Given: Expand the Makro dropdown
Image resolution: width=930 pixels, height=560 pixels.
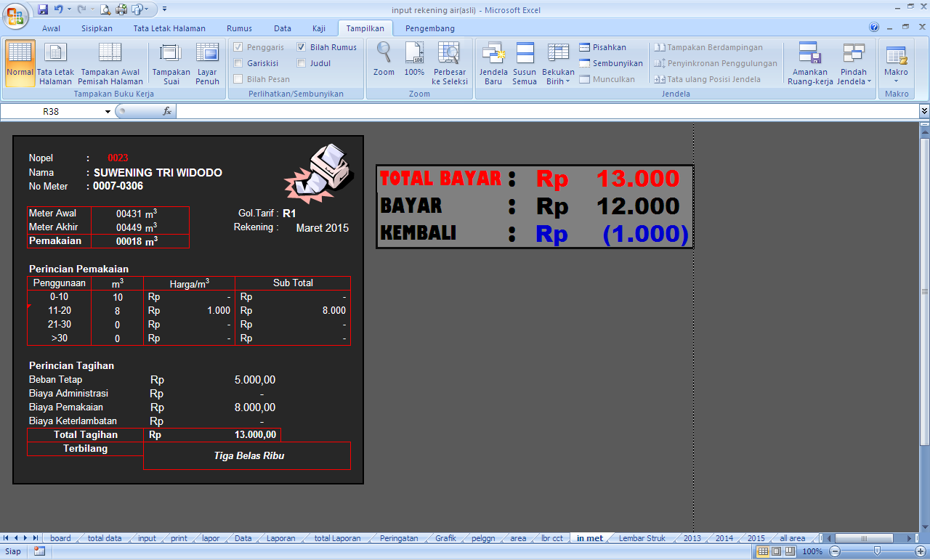Looking at the screenshot, I should pyautogui.click(x=896, y=63).
